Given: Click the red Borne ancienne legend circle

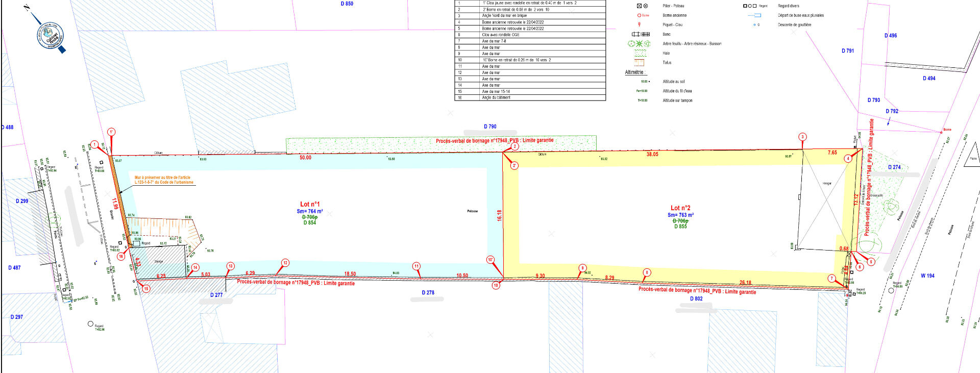Looking at the screenshot, I should click(639, 15).
